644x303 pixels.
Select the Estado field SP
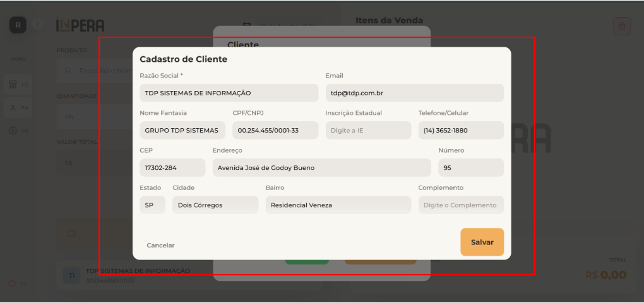coord(152,205)
